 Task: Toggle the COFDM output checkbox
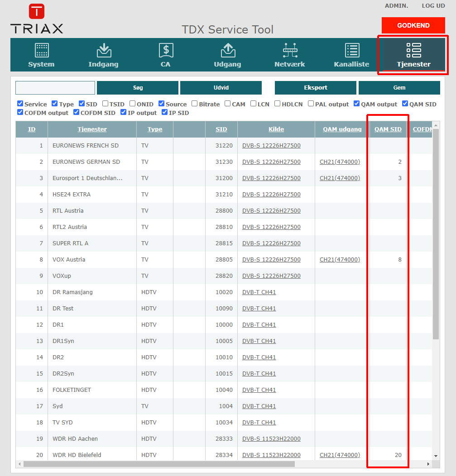pyautogui.click(x=20, y=112)
